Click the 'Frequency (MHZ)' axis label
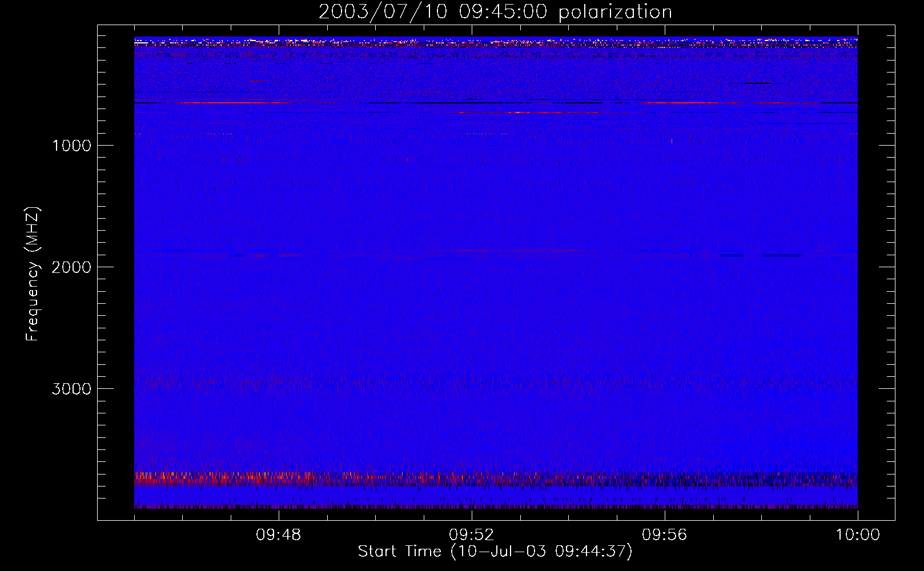 33,275
